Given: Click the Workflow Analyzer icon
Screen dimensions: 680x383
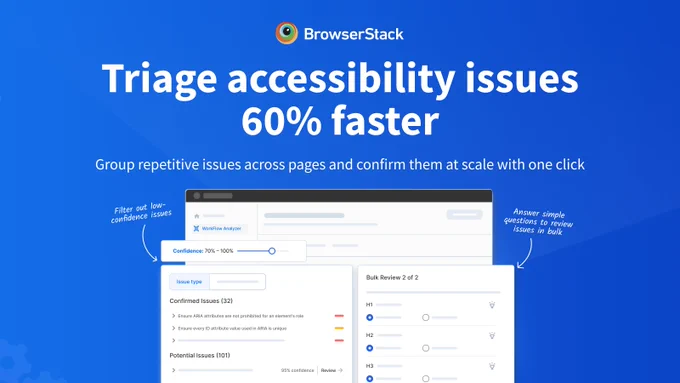Looking at the screenshot, I should click(196, 228).
